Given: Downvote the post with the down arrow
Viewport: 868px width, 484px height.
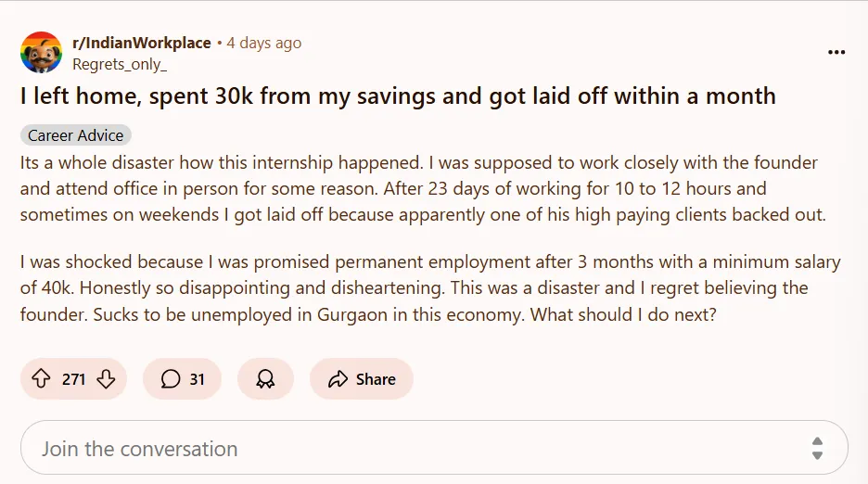Looking at the screenshot, I should point(106,379).
